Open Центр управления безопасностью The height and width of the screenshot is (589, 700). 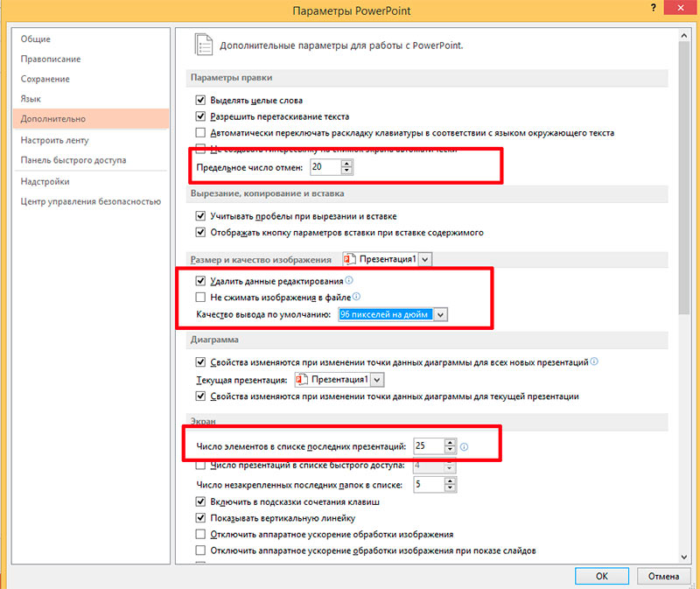[x=91, y=201]
